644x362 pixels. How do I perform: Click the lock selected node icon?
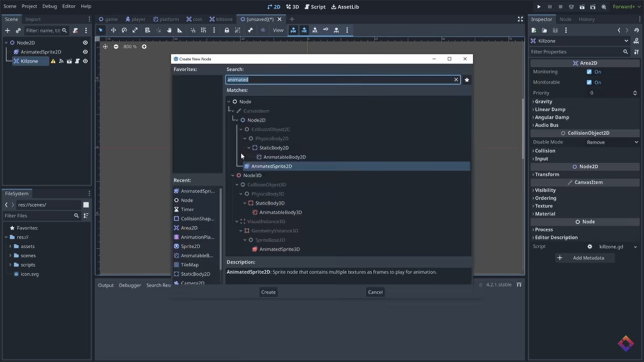point(227,30)
